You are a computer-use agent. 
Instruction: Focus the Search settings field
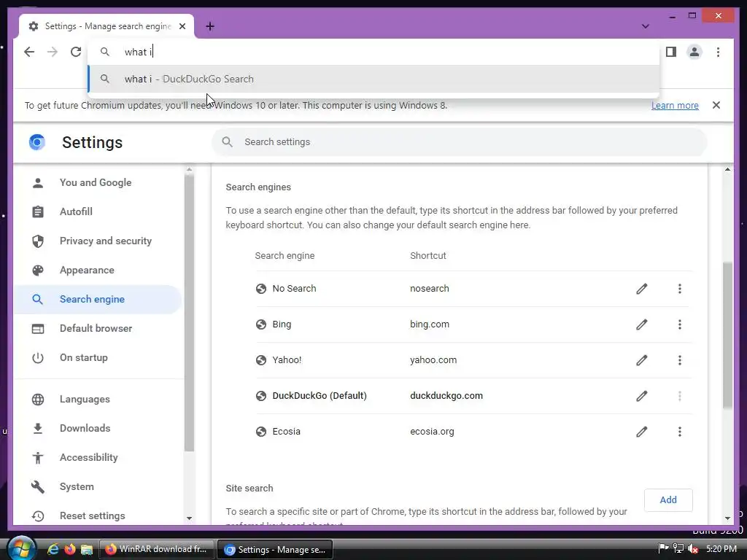click(x=460, y=142)
